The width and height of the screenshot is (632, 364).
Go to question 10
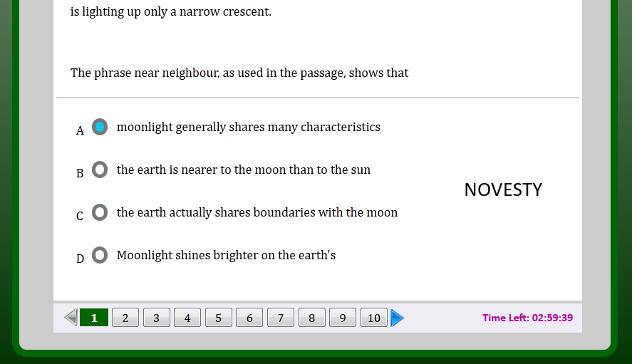(x=374, y=318)
